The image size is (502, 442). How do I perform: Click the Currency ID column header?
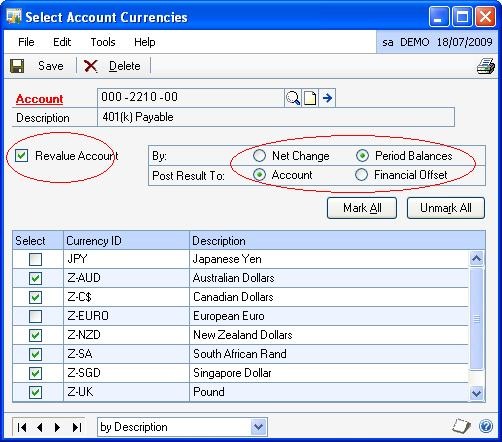click(126, 240)
